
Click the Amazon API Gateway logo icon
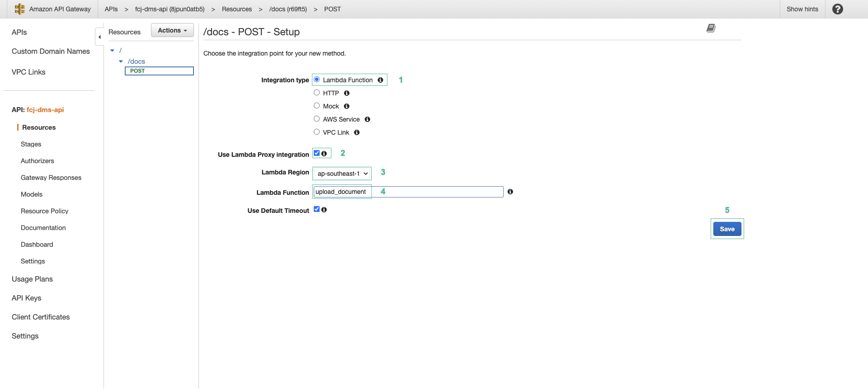click(19, 9)
